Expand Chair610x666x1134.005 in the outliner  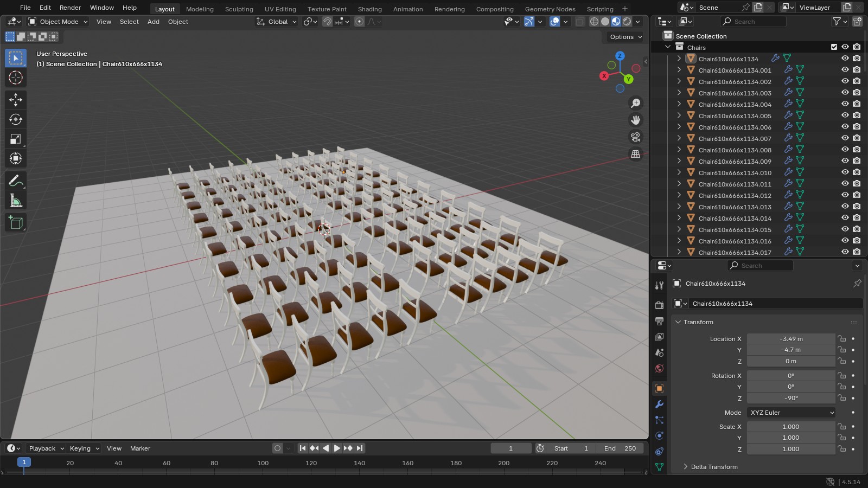[x=679, y=115]
